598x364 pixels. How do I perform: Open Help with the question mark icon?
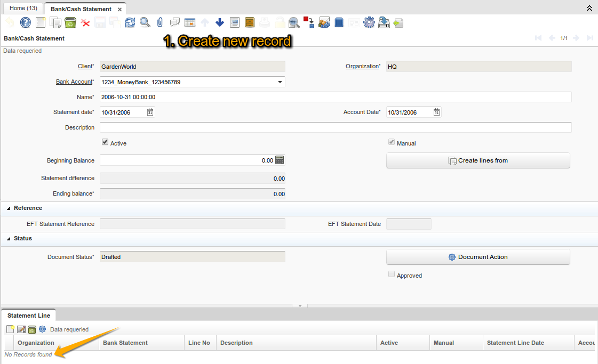coord(25,22)
